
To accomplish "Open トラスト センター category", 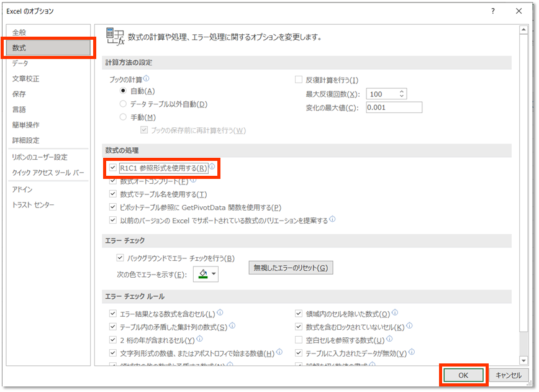I will click(48, 205).
